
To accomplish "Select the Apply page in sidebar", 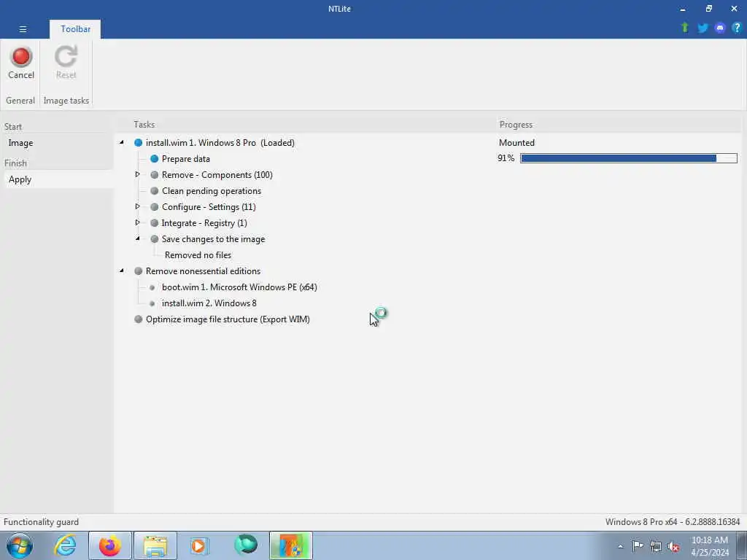I will [x=58, y=179].
